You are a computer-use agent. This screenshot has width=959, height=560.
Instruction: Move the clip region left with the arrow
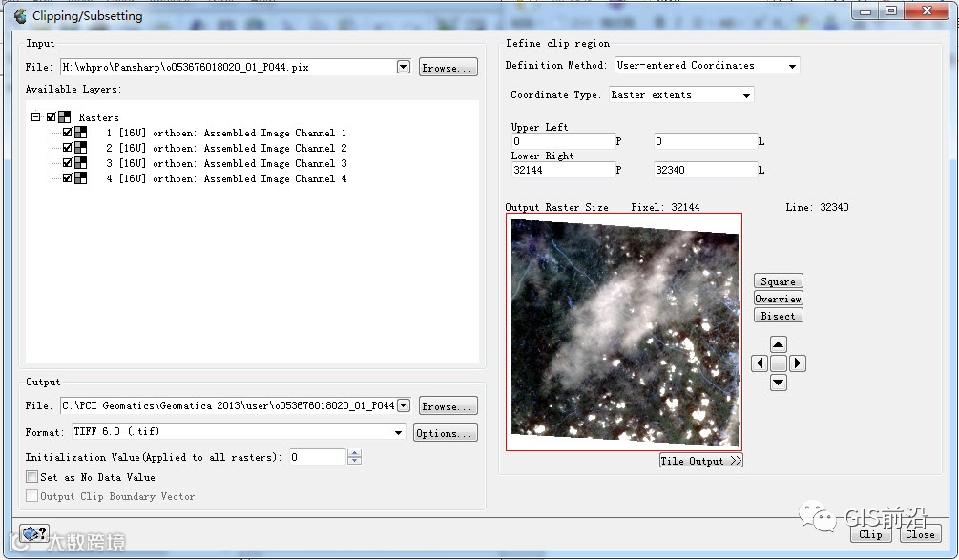click(759, 363)
